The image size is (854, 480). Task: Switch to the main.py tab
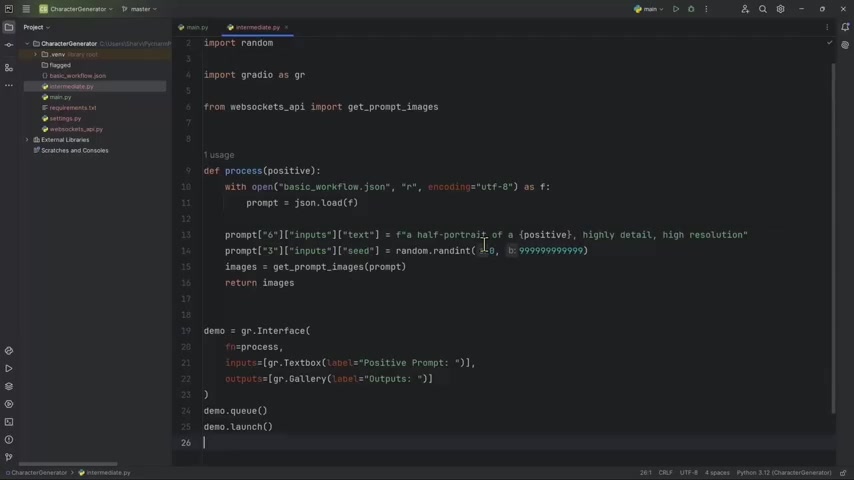point(193,27)
